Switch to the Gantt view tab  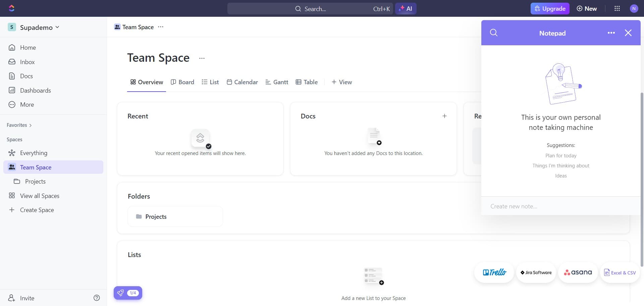[x=277, y=82]
